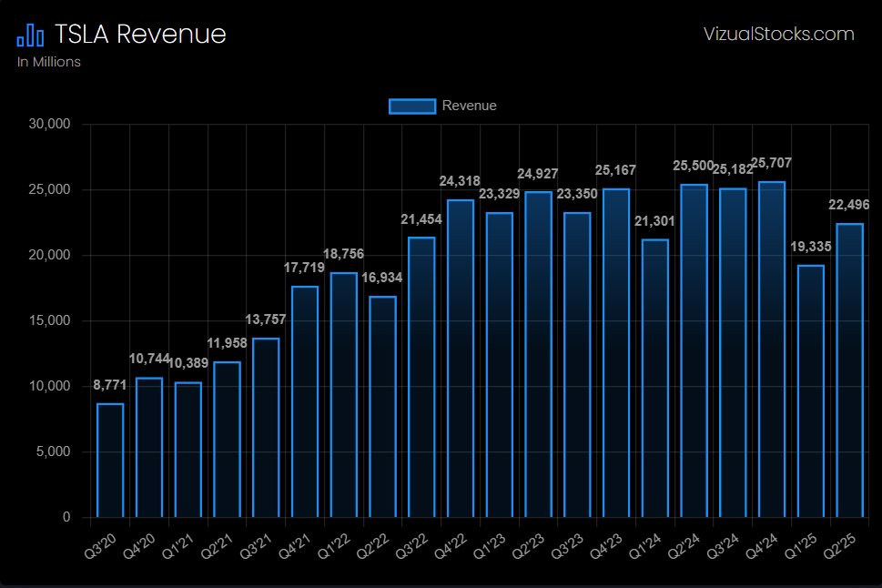
Task: Toggle the Revenue legend swatch
Action: point(412,106)
